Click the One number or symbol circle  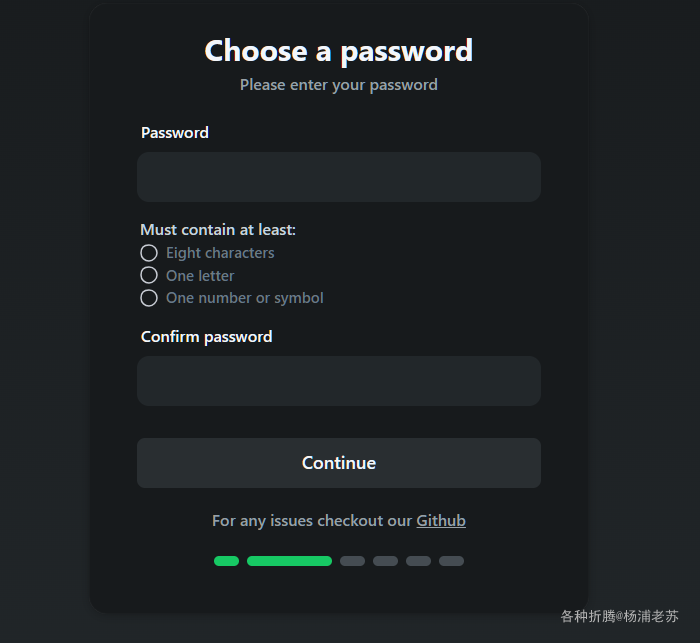pos(149,298)
